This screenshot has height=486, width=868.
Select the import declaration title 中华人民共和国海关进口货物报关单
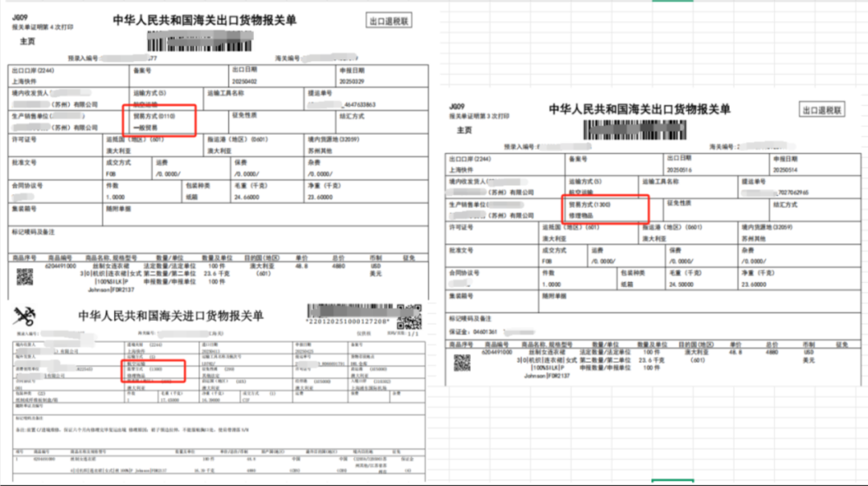click(x=170, y=316)
